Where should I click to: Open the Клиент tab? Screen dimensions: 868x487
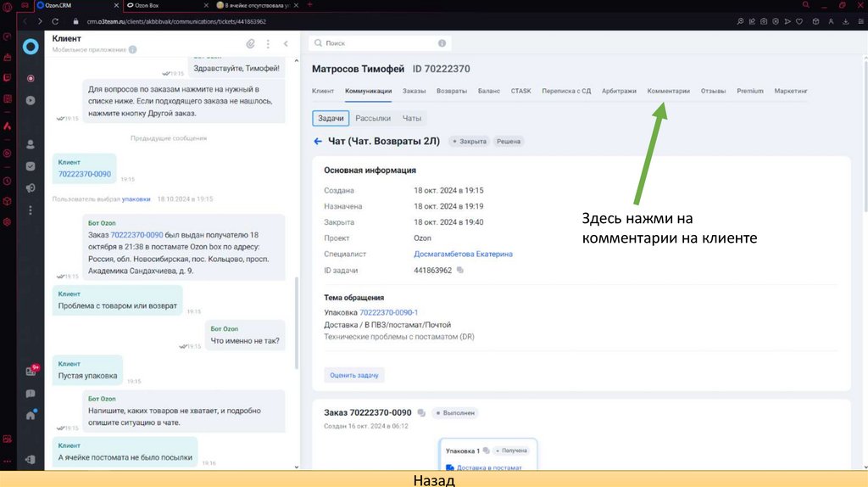click(x=323, y=91)
